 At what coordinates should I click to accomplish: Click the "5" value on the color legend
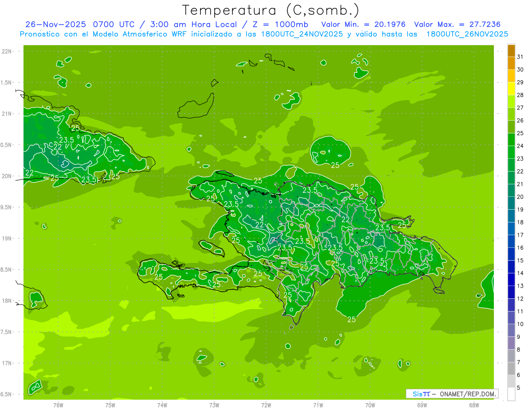[x=519, y=388]
